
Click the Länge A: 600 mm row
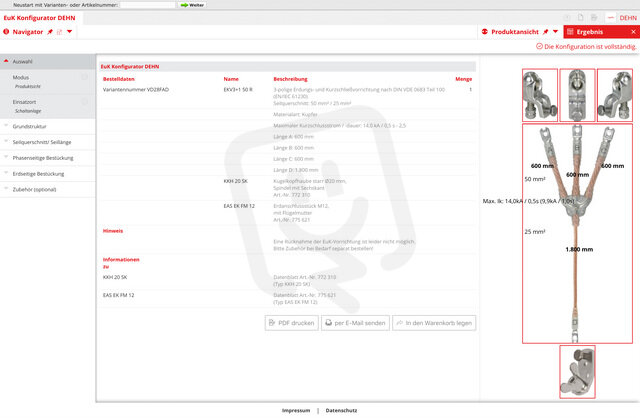[x=293, y=137]
